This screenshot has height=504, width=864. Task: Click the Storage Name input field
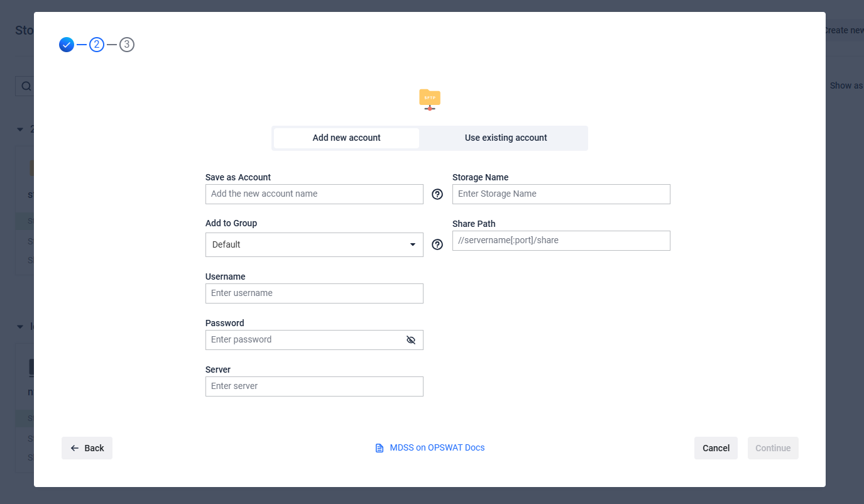pos(561,194)
